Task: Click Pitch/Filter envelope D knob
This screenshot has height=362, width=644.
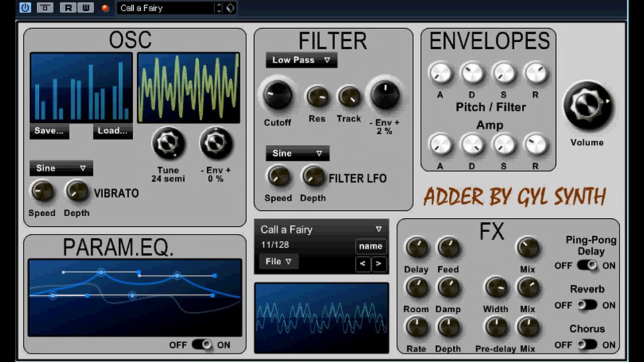Action: click(x=472, y=73)
